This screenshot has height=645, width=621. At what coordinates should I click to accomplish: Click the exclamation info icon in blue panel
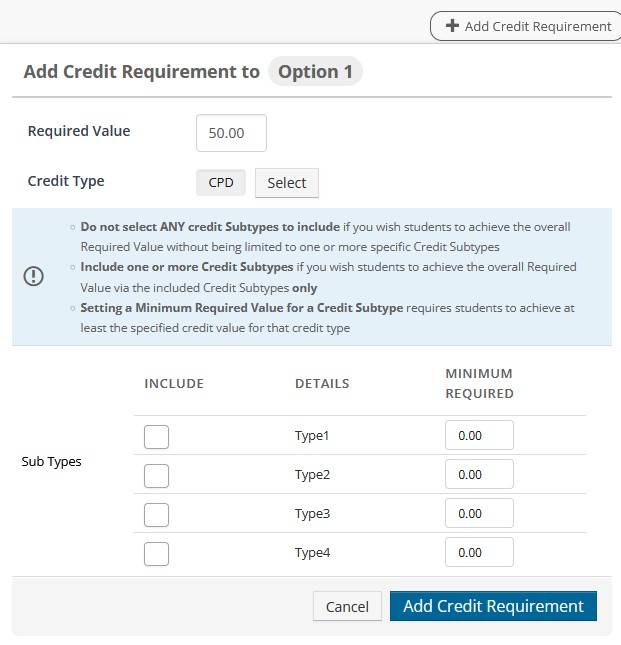pyautogui.click(x=33, y=276)
